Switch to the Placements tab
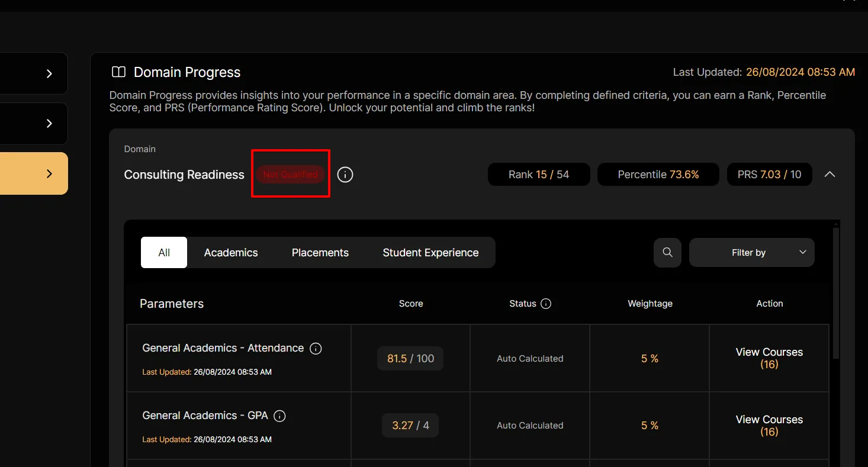Image resolution: width=868 pixels, height=467 pixels. [320, 253]
